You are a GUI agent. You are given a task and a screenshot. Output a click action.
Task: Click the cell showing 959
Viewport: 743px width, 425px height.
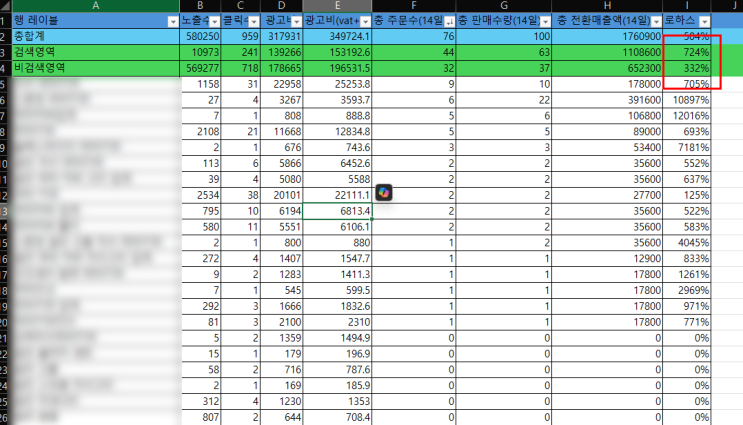[x=240, y=36]
